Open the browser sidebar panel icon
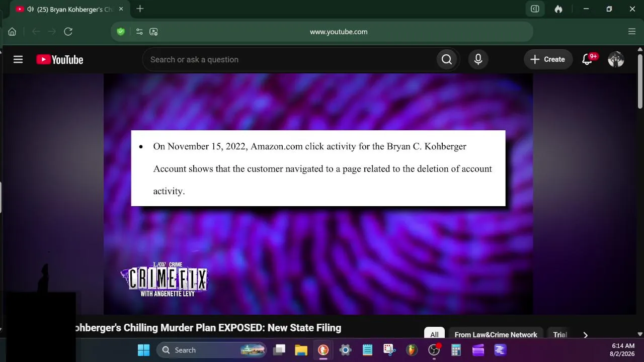This screenshot has height=362, width=644. (535, 9)
